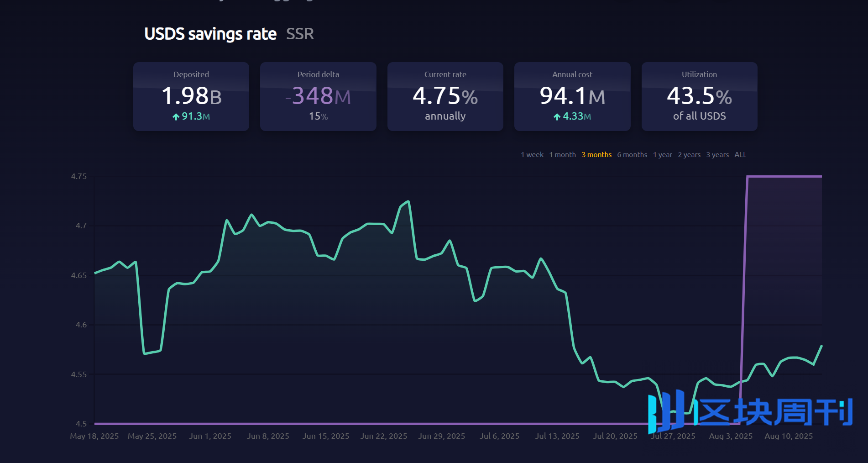This screenshot has width=868, height=463.
Task: Click the 4.6 y-axis label
Action: 81,325
